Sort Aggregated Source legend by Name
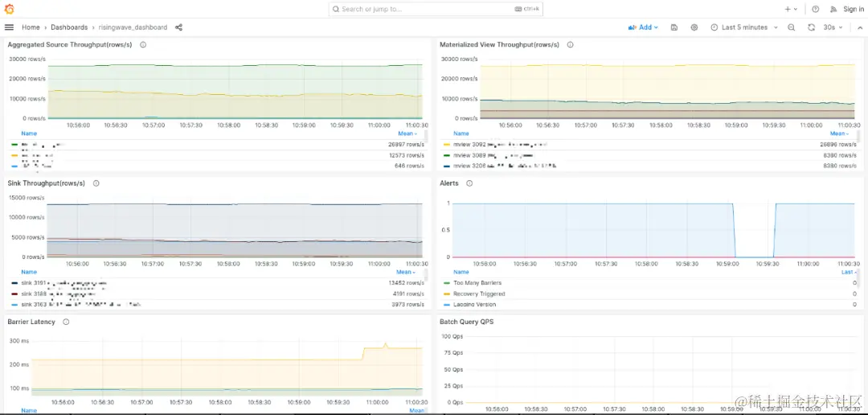 point(29,134)
